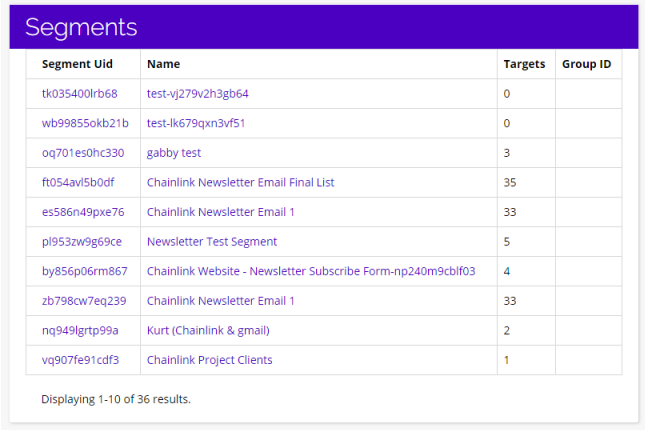Open the gabby test segment
This screenshot has height=430, width=645.
pos(174,153)
